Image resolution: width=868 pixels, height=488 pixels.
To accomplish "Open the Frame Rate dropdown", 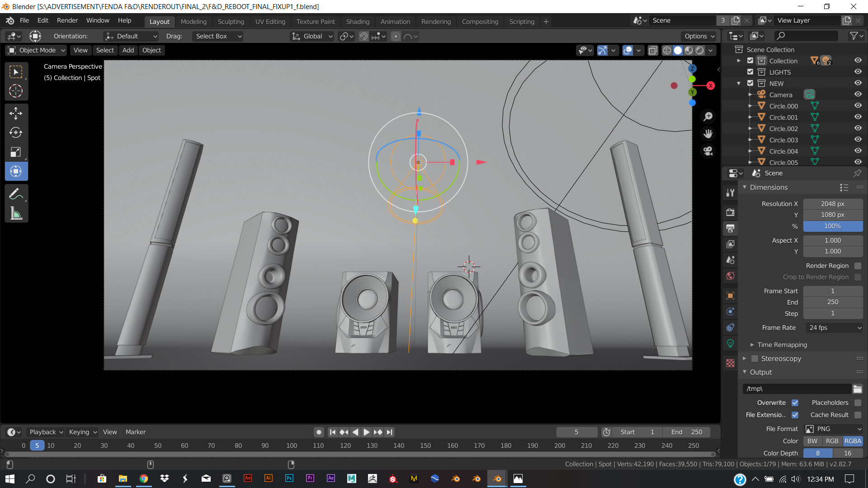I will point(834,328).
